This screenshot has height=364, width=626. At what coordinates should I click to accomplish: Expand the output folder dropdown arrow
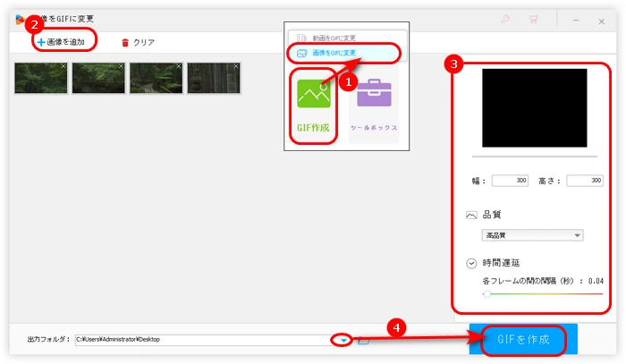tap(343, 341)
